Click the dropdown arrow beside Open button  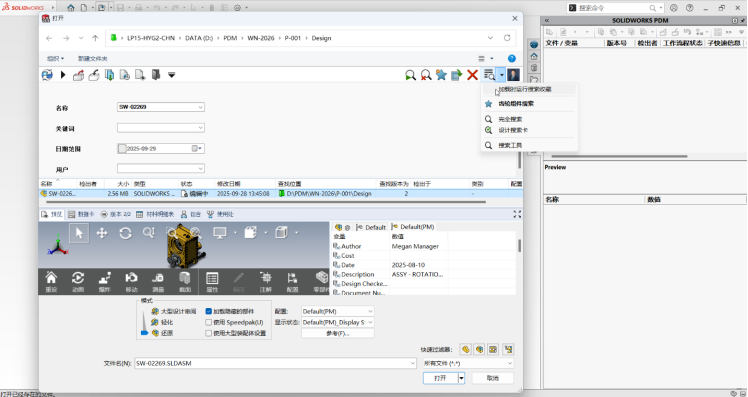click(461, 378)
